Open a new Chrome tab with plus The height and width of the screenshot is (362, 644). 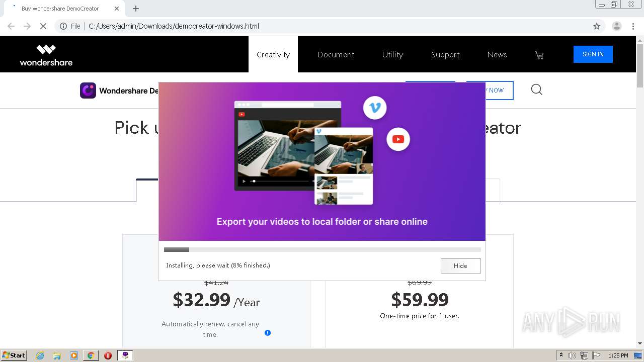(x=136, y=9)
